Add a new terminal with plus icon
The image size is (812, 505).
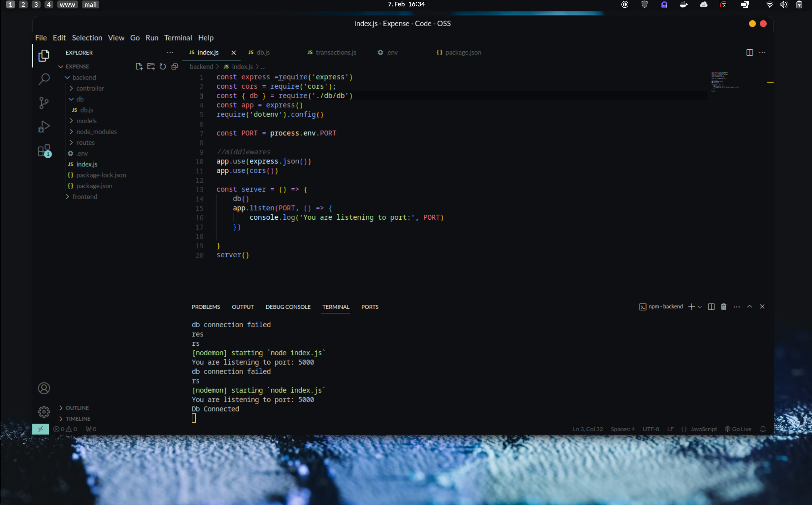pyautogui.click(x=691, y=306)
